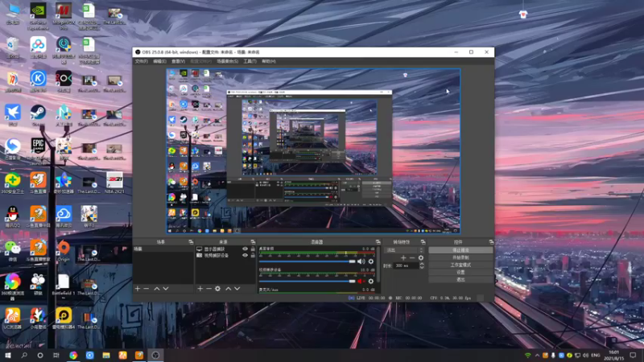Adjust the 桌面音频 volume slider

308,261
